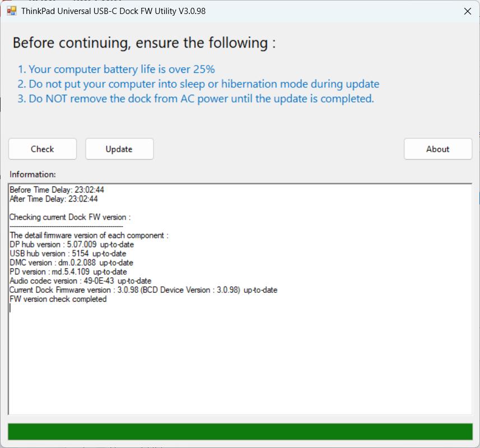Viewport: 480px width, 448px height.
Task: Click the battery life over 25% instruction
Action: pos(116,69)
